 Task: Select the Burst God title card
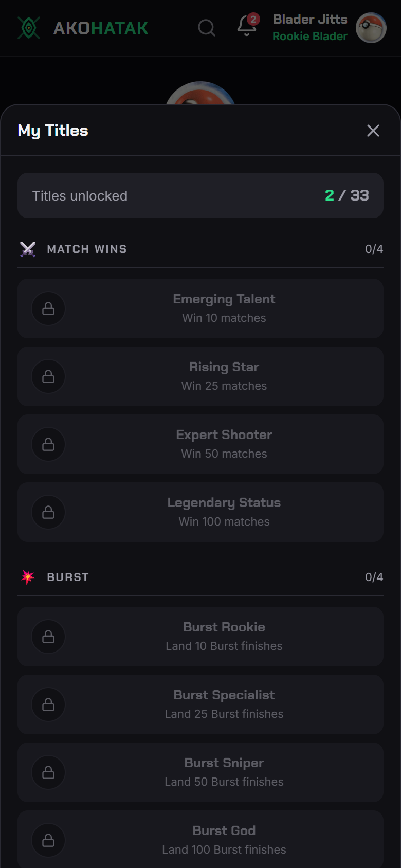pos(200,839)
